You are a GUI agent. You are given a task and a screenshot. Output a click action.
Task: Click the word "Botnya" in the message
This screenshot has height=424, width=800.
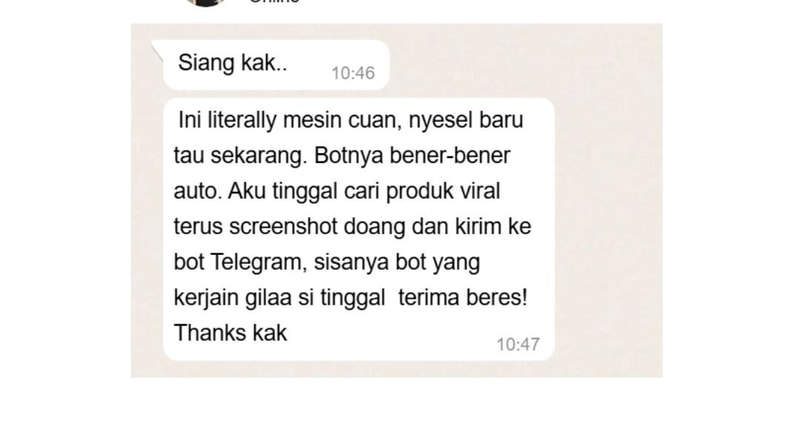pyautogui.click(x=348, y=156)
